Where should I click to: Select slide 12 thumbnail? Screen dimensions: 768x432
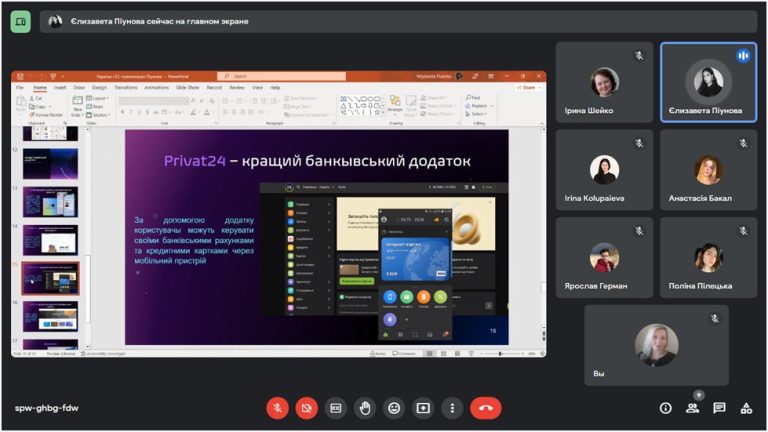point(50,164)
